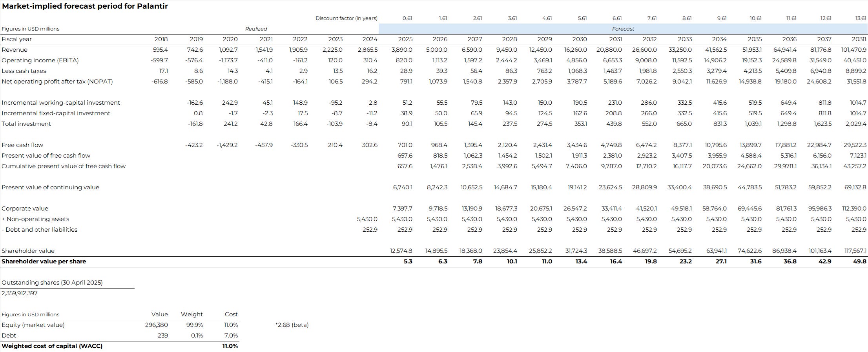Click 2024 non-operating assets '5,430.0'
Viewport: 868px width, 352px height.
pyautogui.click(x=367, y=219)
